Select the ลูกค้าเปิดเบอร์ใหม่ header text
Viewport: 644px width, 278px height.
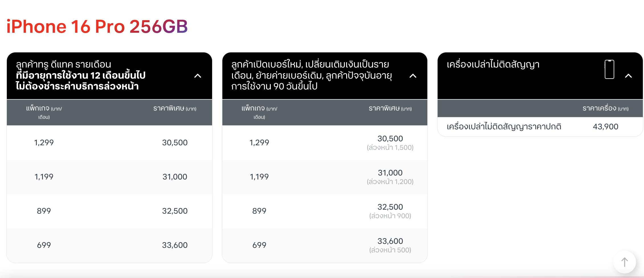[x=311, y=75]
